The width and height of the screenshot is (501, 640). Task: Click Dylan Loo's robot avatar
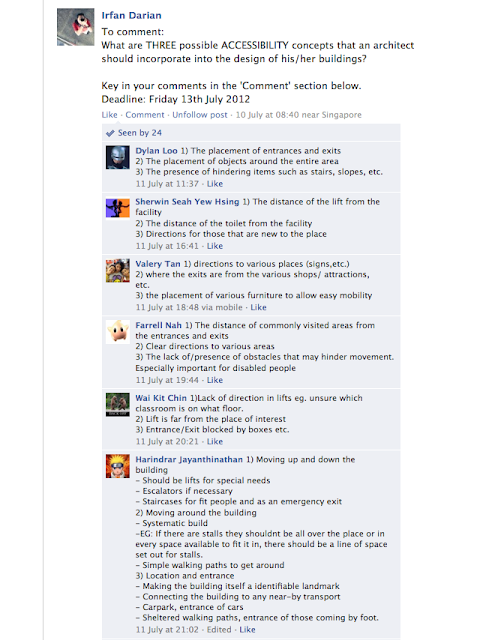(118, 158)
